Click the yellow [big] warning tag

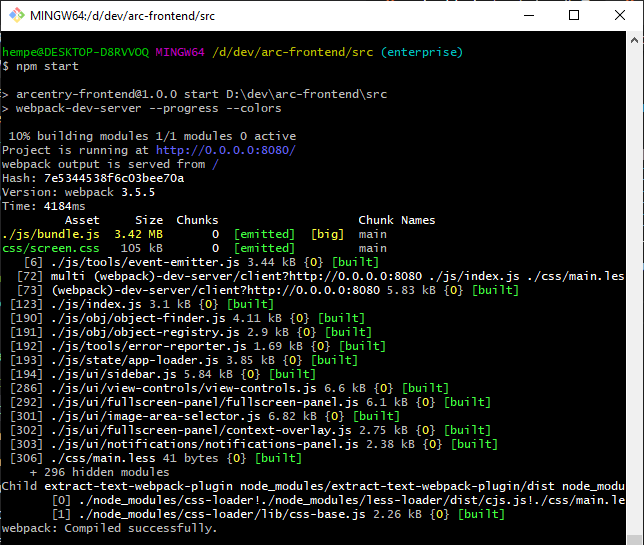327,235
